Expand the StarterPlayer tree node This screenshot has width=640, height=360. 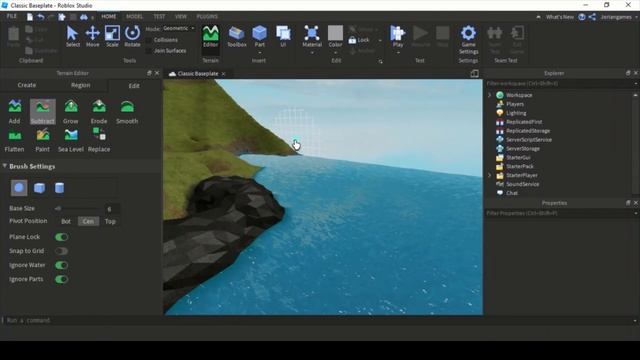(489, 176)
